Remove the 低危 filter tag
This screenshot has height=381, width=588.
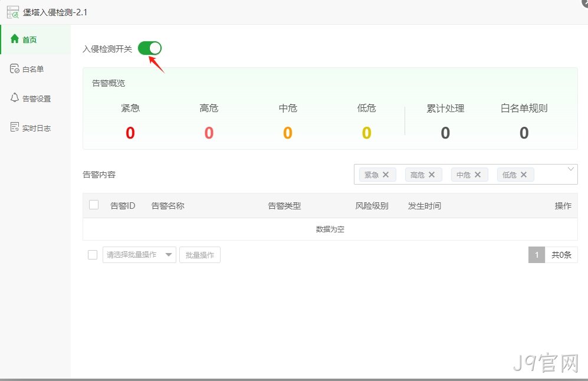[524, 175]
